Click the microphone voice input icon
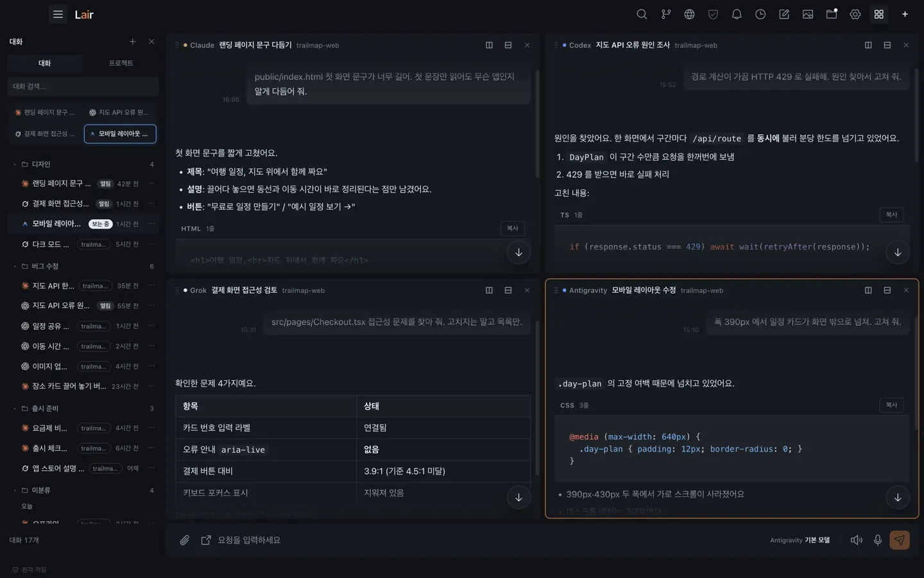This screenshot has height=578, width=924. 877,540
